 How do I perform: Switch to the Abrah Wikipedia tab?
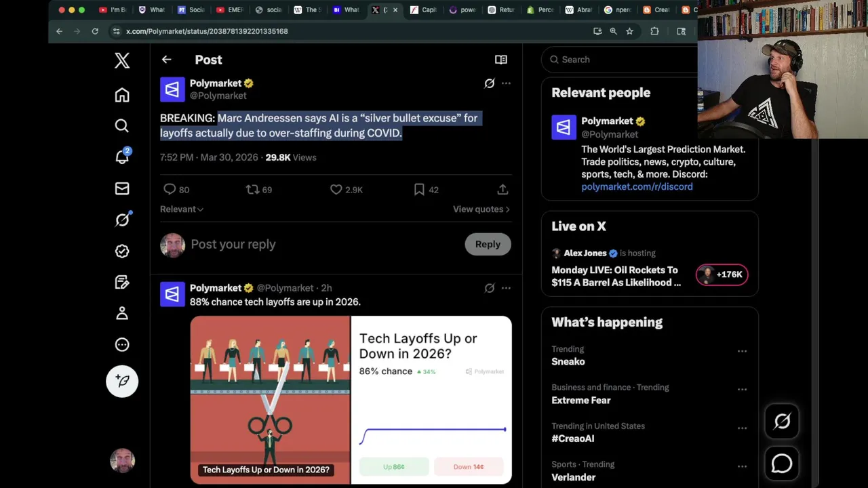[x=579, y=9]
